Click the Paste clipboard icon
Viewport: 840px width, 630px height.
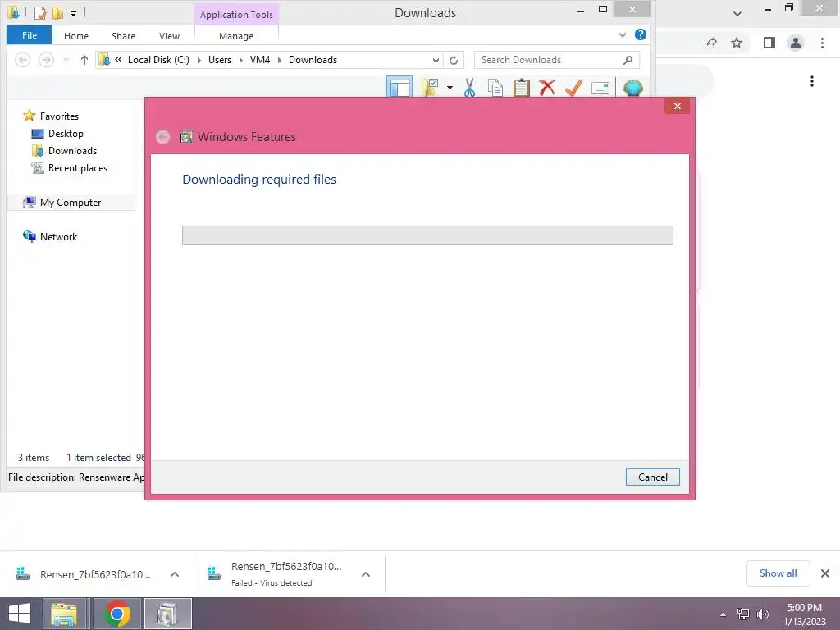[521, 88]
